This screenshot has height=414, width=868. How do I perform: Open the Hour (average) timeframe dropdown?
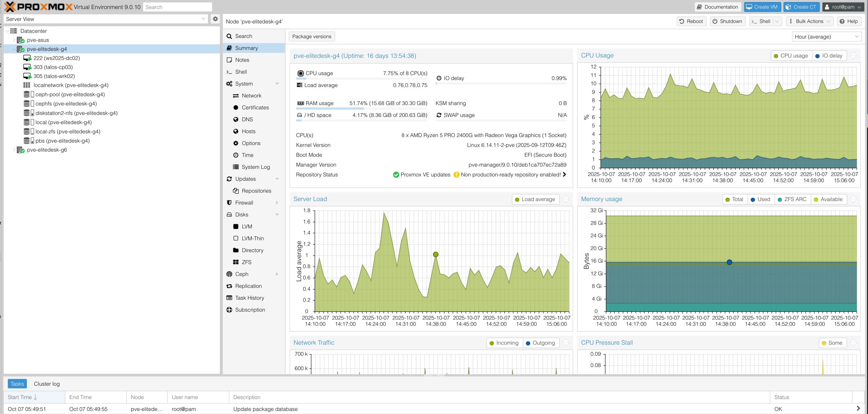pyautogui.click(x=826, y=37)
